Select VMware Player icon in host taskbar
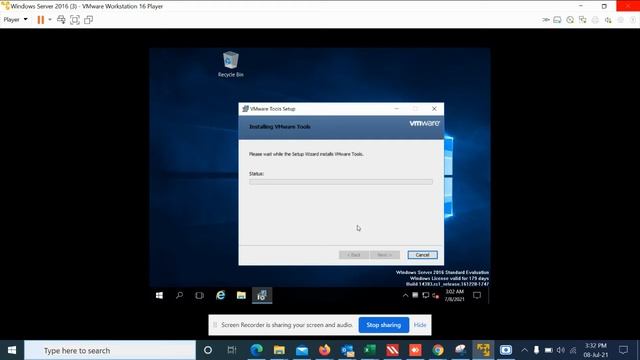640x360 pixels. (483, 350)
